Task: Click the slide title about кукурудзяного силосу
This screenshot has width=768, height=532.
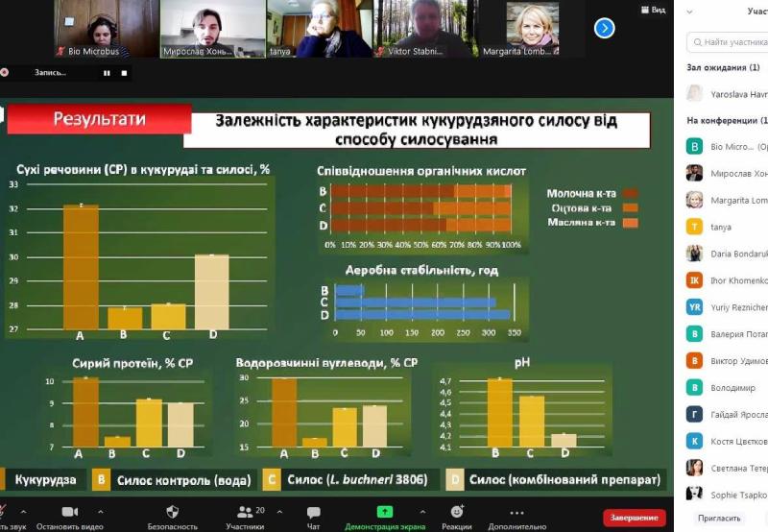Action: click(417, 130)
